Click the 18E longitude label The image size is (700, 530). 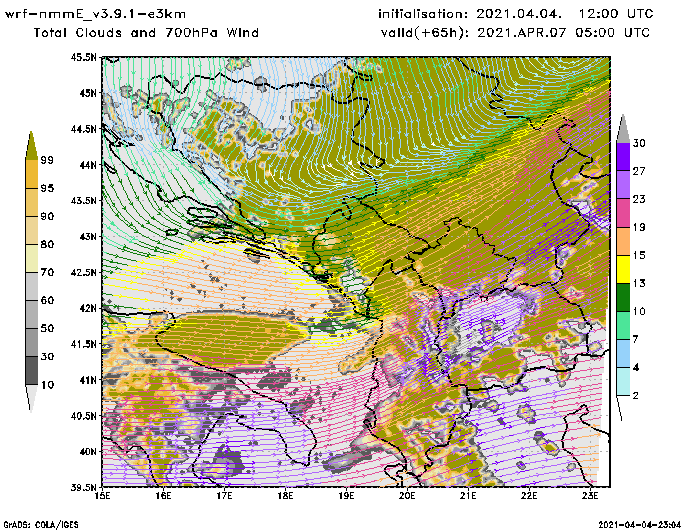point(285,496)
